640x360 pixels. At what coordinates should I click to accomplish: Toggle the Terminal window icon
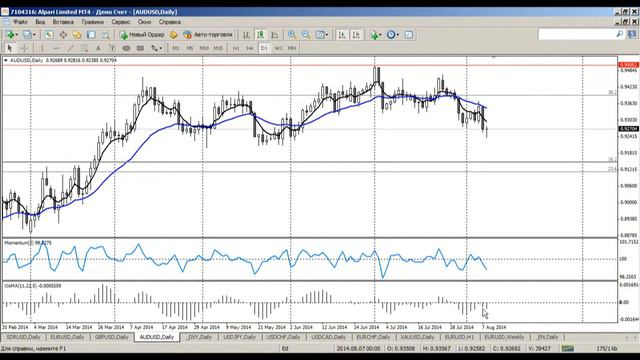(91, 35)
